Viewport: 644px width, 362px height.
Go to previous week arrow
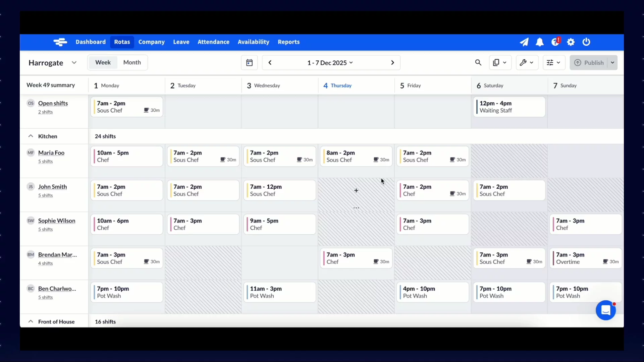(x=270, y=63)
